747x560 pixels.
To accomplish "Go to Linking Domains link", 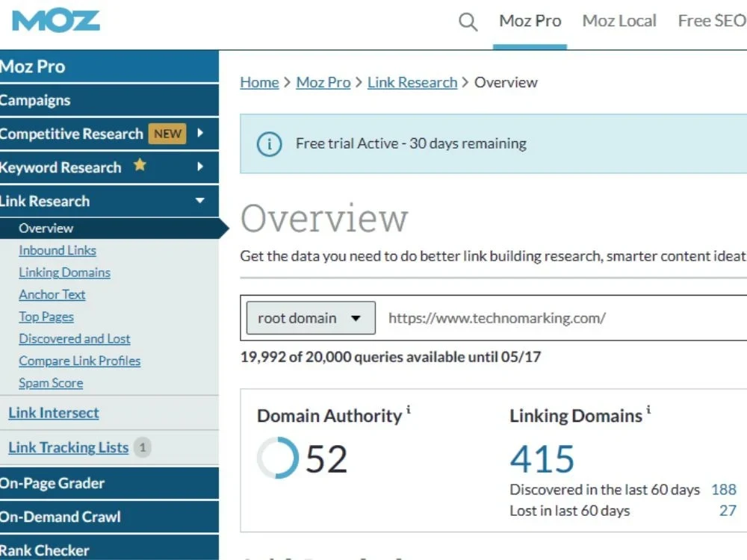I will [65, 273].
